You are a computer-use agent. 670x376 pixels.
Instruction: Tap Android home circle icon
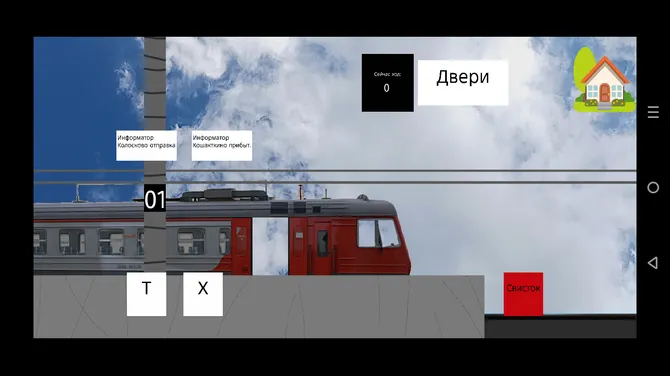[x=653, y=187]
